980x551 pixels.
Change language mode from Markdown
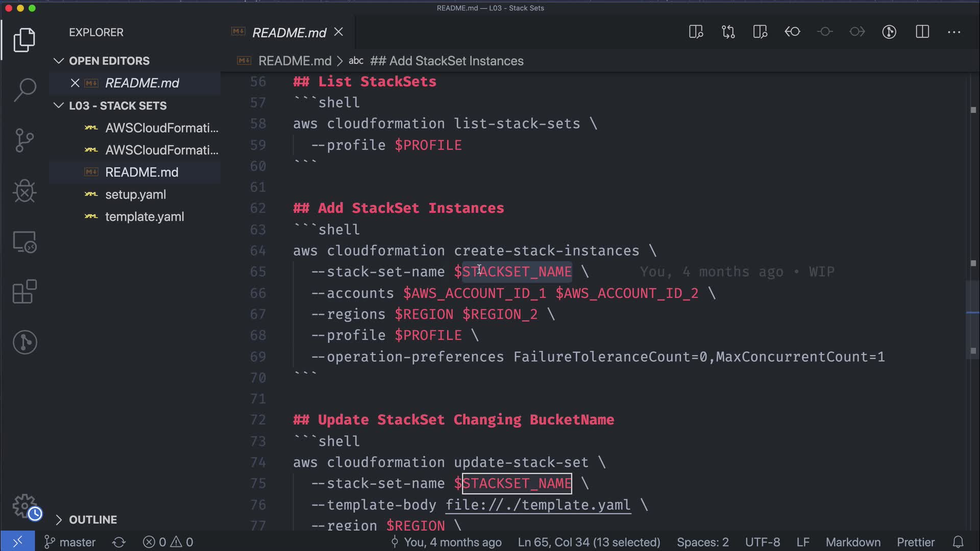coord(853,542)
